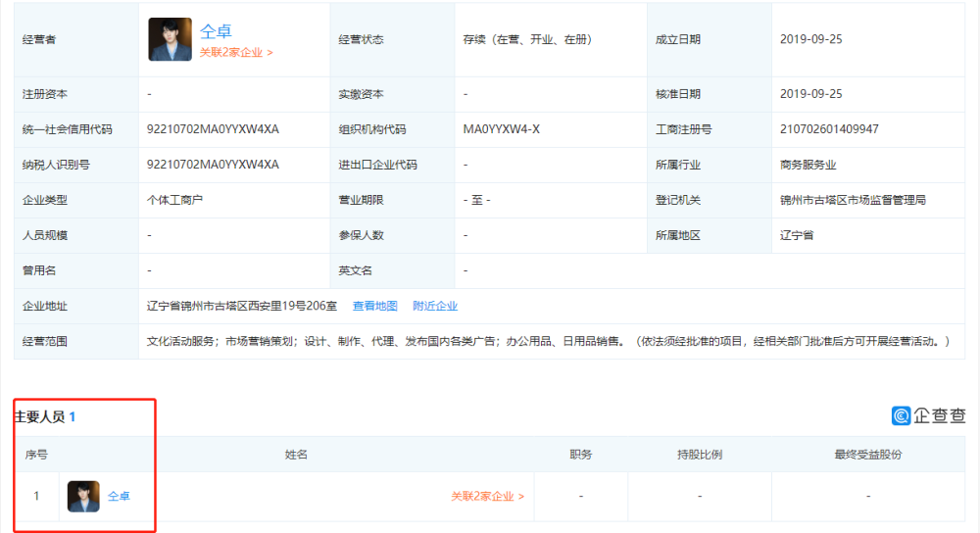Click 仝卓 name in 主要人员 table
Screen dimensions: 980x533
[119, 496]
